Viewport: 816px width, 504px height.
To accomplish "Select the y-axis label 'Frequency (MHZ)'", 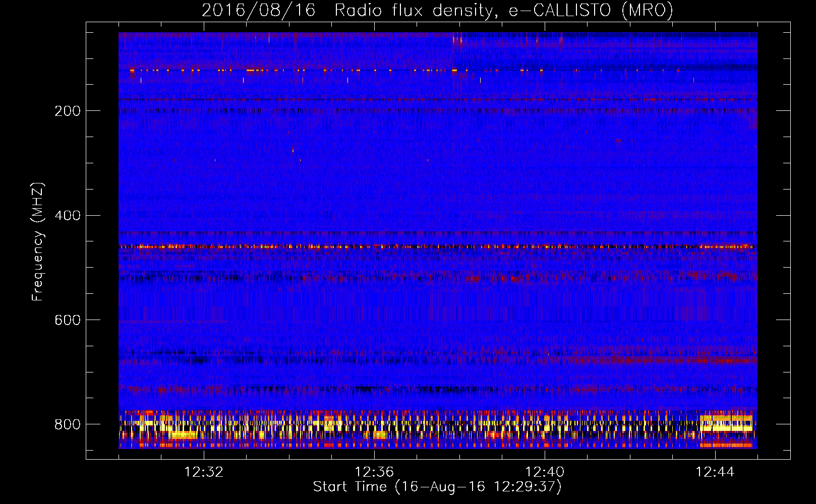I will (x=38, y=242).
